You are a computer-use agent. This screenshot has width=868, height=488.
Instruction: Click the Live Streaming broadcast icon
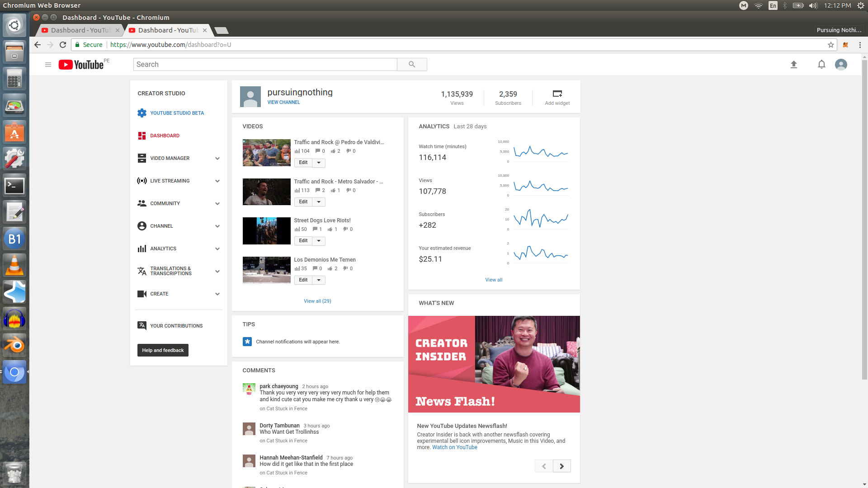point(142,181)
